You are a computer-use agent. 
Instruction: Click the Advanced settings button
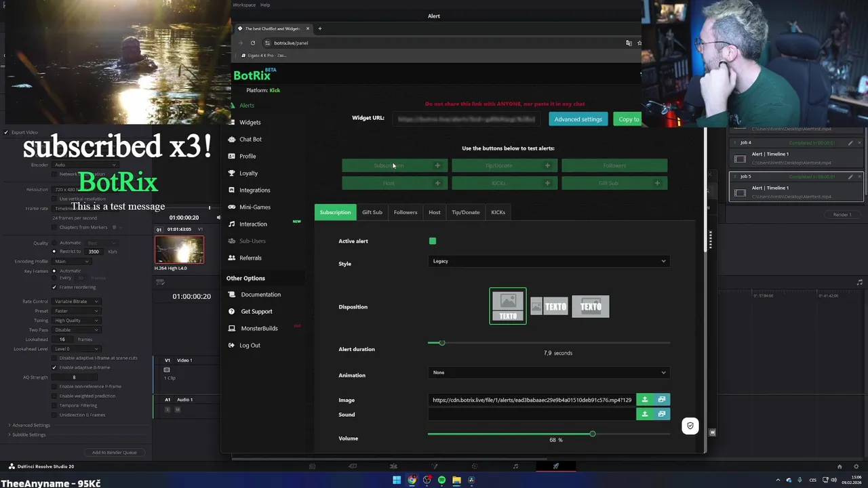click(x=578, y=119)
